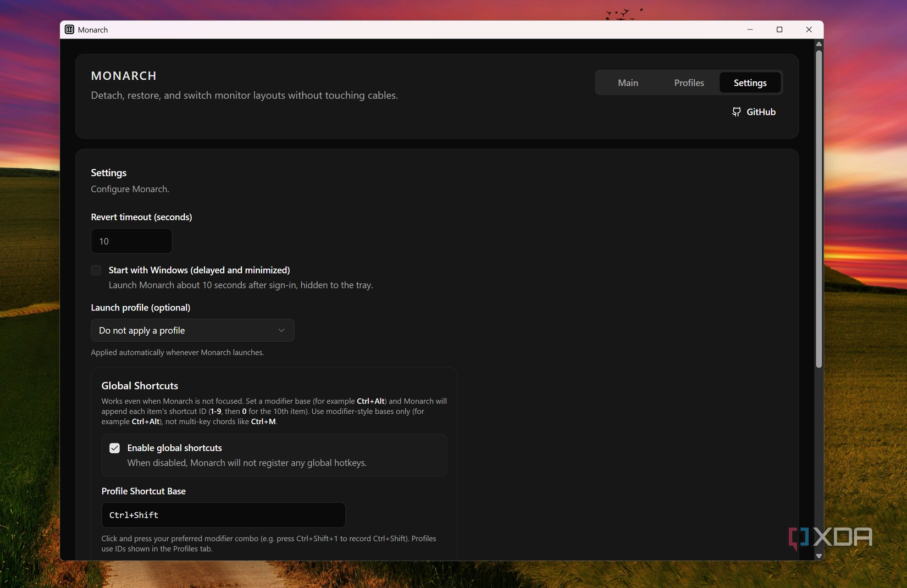This screenshot has height=588, width=907.
Task: Open the Profiles tab
Action: coord(688,82)
